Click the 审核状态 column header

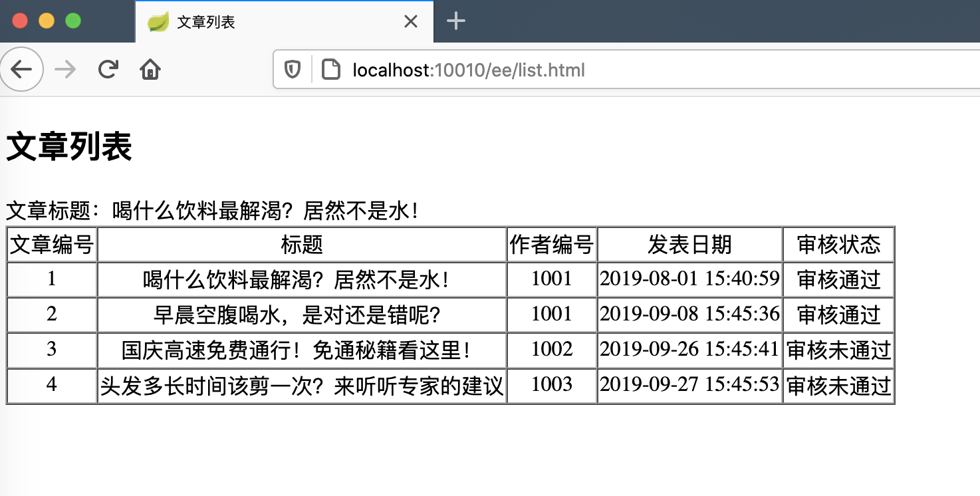click(838, 244)
